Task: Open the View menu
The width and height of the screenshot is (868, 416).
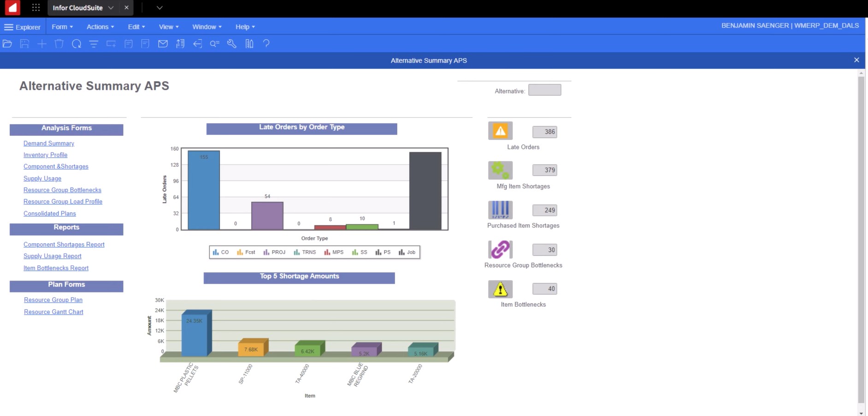Action: click(x=169, y=27)
